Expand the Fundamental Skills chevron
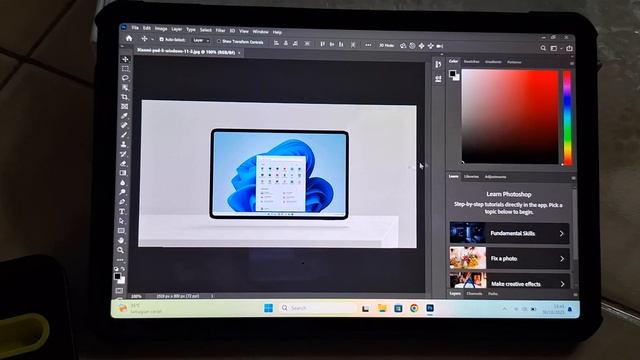This screenshot has width=640, height=360. pos(562,233)
